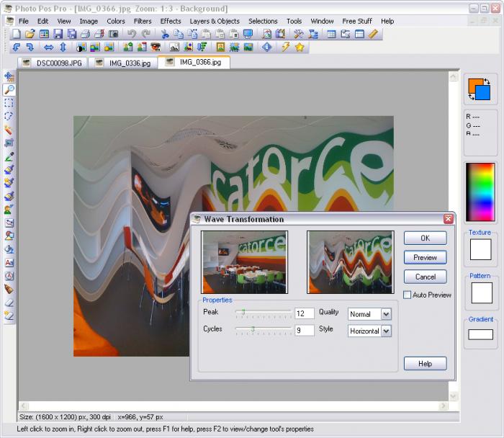Screen dimensions: 504x438
Task: Click OK in Wave Transformation dialog
Action: (425, 238)
